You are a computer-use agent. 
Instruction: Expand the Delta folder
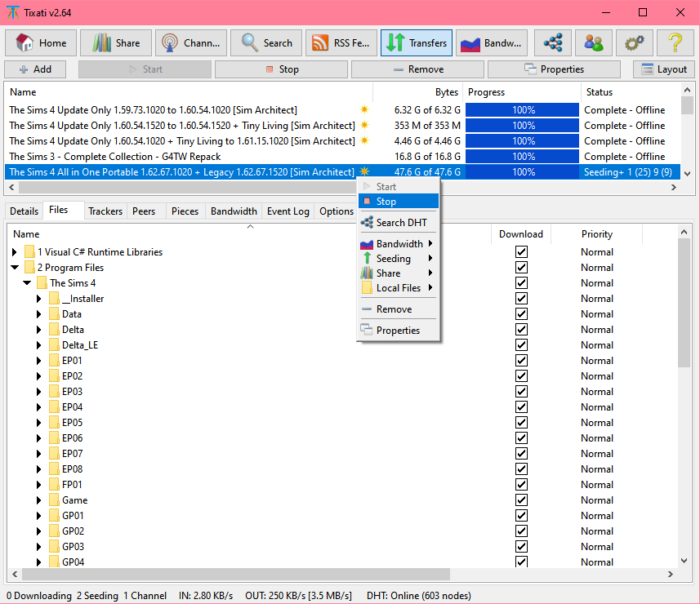click(39, 330)
